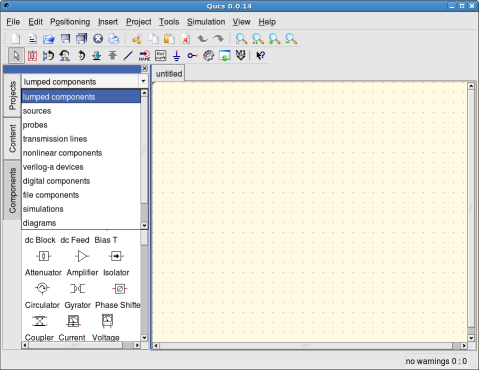Open the Edit menu

(35, 22)
